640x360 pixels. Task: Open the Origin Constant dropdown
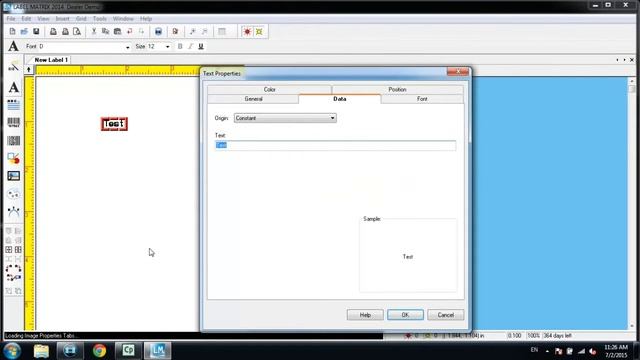point(285,118)
